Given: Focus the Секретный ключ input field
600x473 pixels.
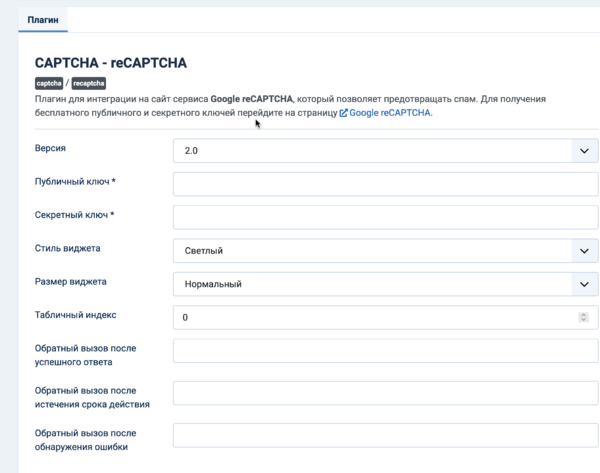Looking at the screenshot, I should (x=385, y=217).
